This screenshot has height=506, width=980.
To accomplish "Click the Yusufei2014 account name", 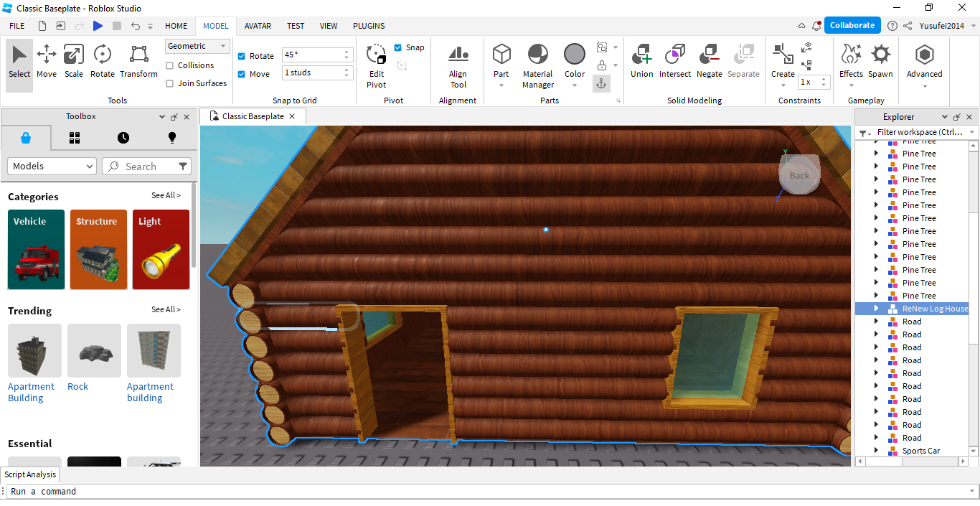I will click(x=942, y=26).
